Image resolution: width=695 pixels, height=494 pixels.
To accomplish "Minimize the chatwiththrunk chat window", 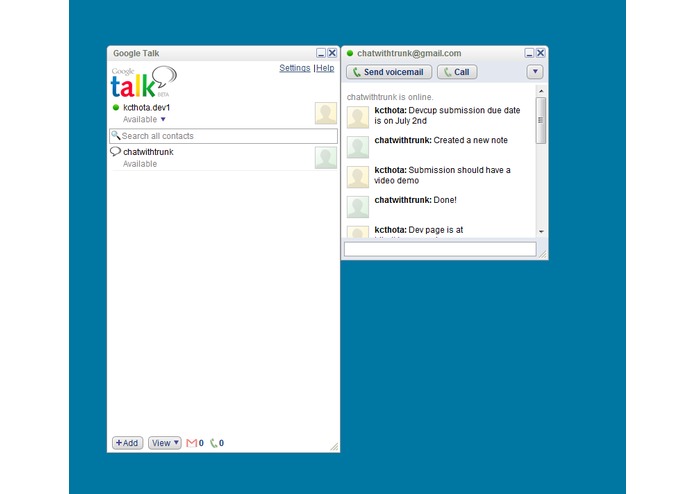I will [529, 53].
